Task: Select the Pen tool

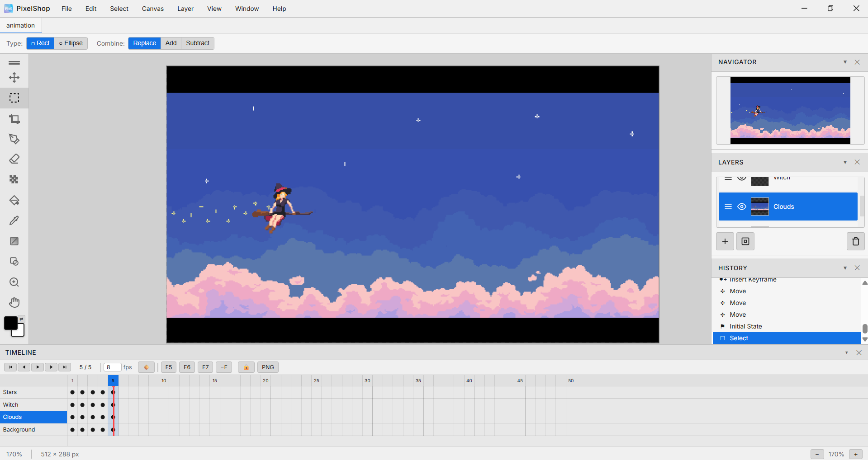Action: click(x=14, y=139)
